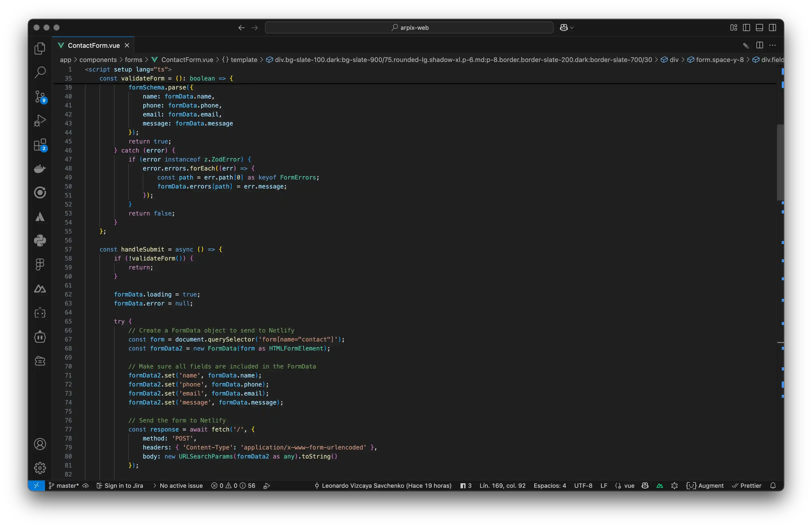The image size is (812, 528).
Task: Click the Customize Layout icon
Action: click(x=733, y=28)
